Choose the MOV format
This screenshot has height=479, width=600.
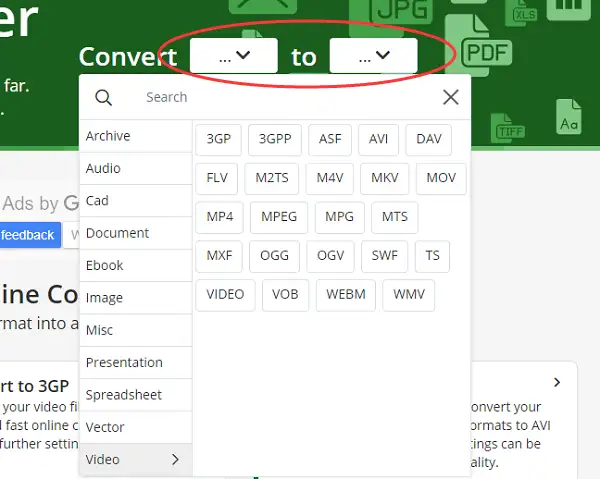[x=441, y=178]
